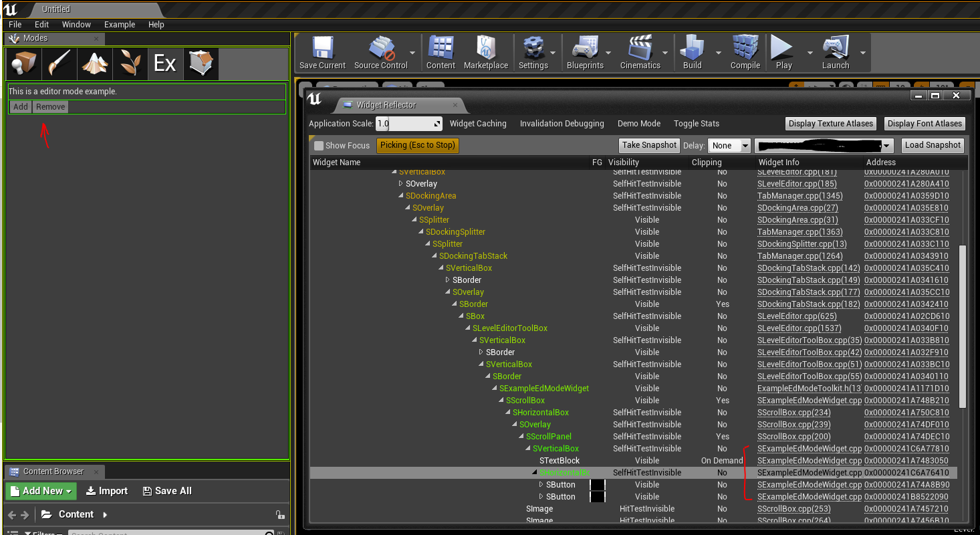The image size is (980, 535).
Task: Click Save Current toolbar icon
Action: (322, 53)
